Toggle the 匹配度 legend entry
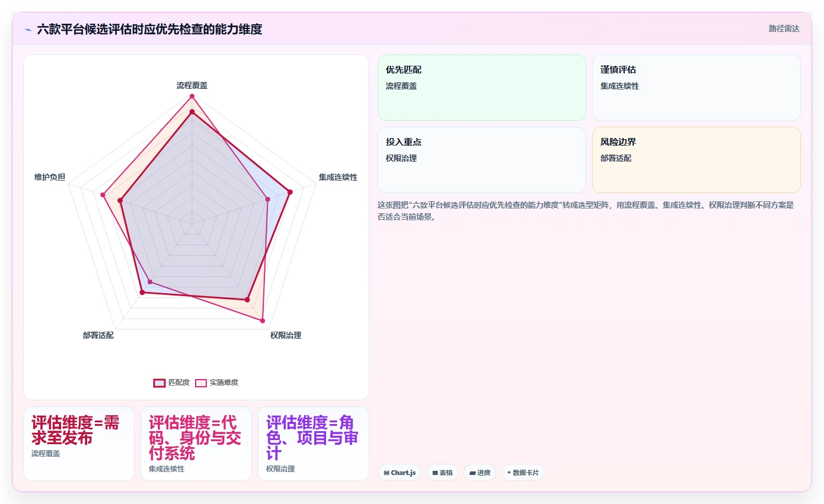Screen dimensions: 824x504 tap(171, 383)
